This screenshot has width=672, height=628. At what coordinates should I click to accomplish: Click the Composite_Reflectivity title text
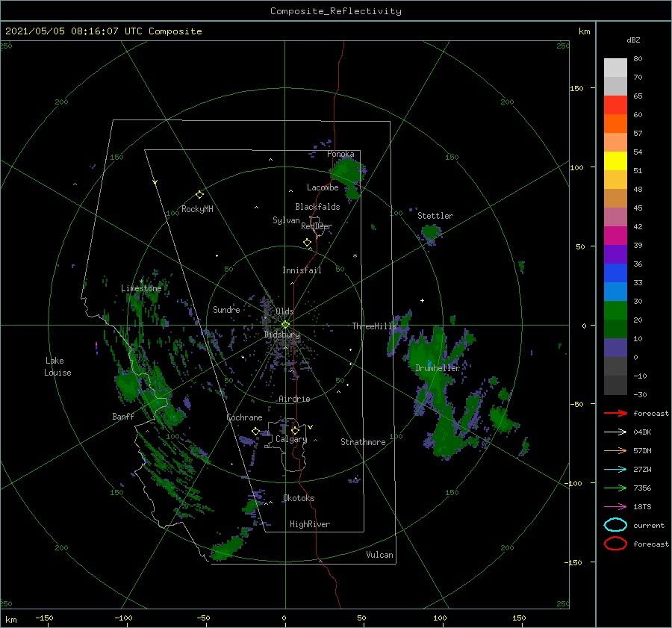click(x=336, y=11)
